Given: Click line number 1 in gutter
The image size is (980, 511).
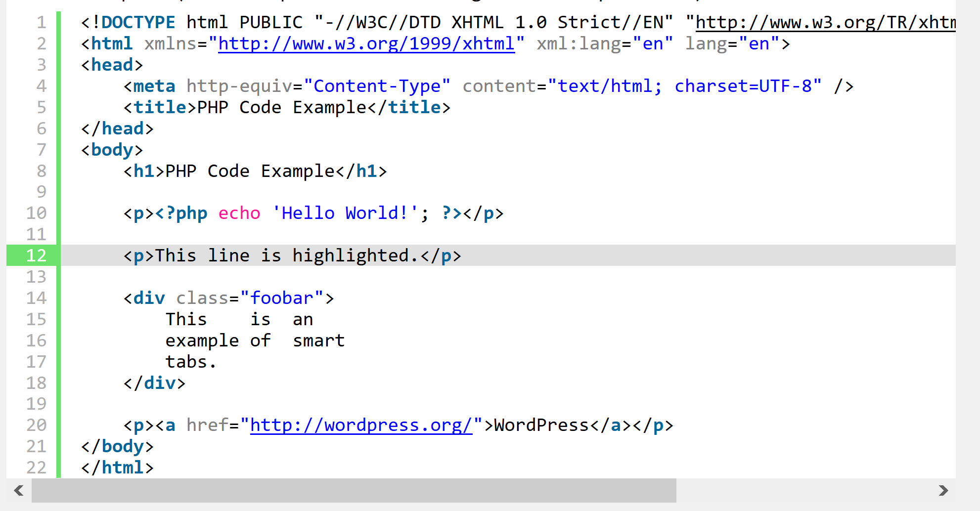Looking at the screenshot, I should [41, 23].
